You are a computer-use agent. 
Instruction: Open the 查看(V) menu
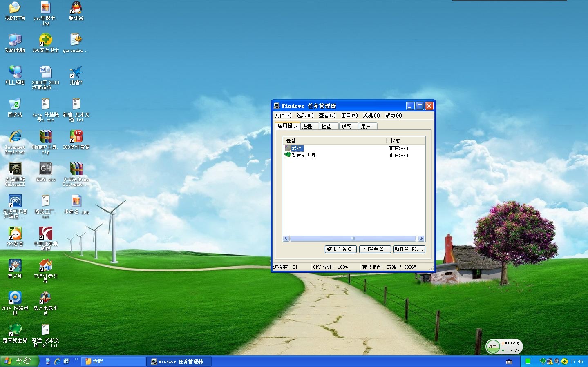(x=327, y=116)
